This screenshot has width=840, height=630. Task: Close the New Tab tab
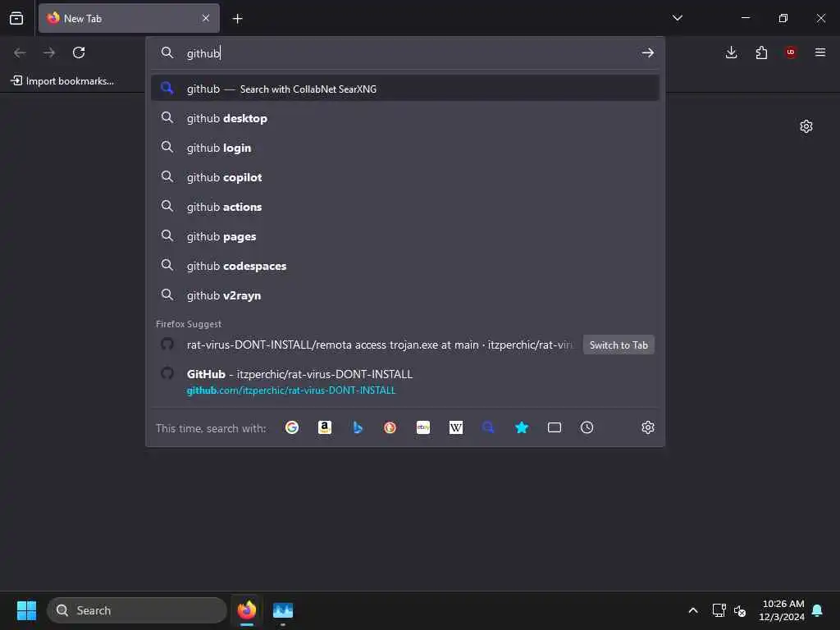tap(206, 18)
